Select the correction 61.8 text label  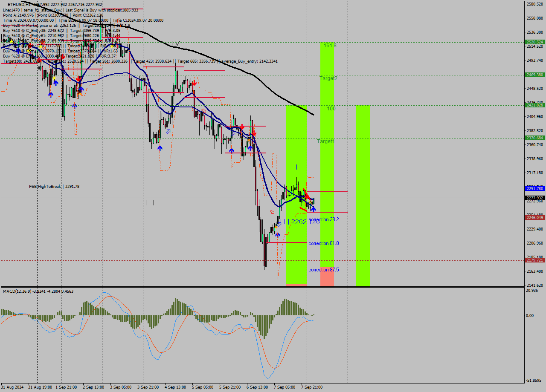tap(323, 243)
